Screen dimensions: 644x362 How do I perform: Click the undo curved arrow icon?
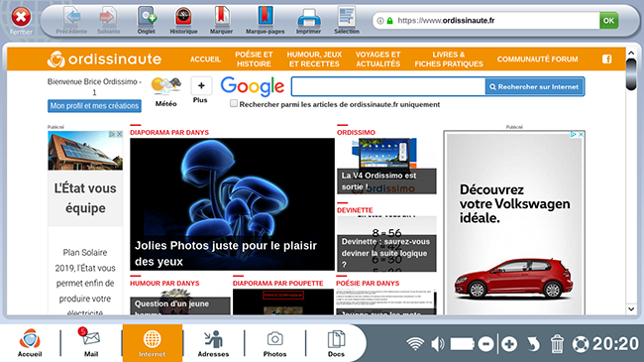(x=533, y=344)
